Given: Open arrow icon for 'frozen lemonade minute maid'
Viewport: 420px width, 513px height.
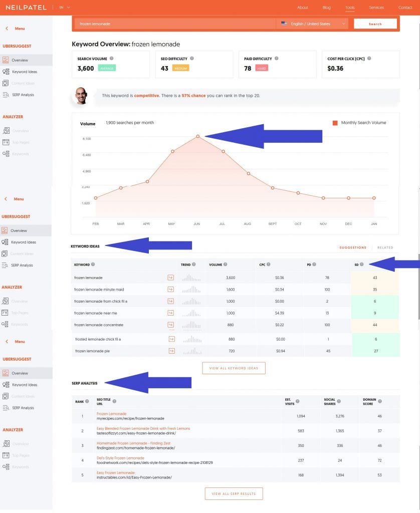Looking at the screenshot, I should (x=170, y=289).
